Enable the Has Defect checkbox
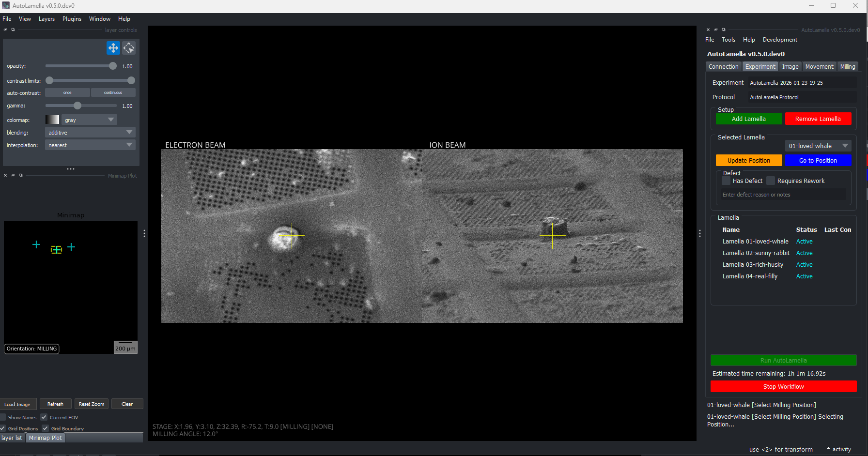This screenshot has width=868, height=456. [726, 181]
